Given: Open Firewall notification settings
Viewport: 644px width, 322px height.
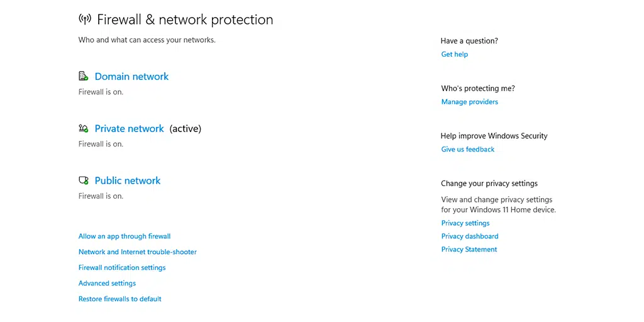Looking at the screenshot, I should pyautogui.click(x=122, y=267).
